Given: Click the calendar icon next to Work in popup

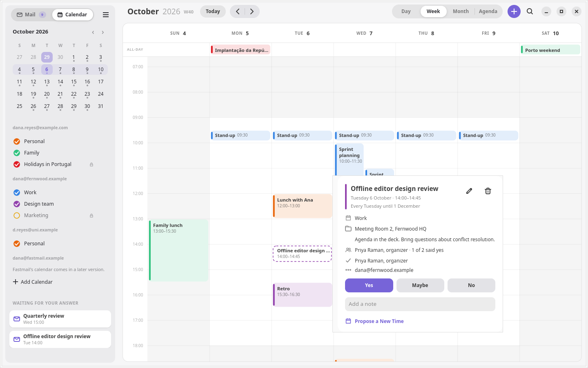Looking at the screenshot, I should pos(348,218).
